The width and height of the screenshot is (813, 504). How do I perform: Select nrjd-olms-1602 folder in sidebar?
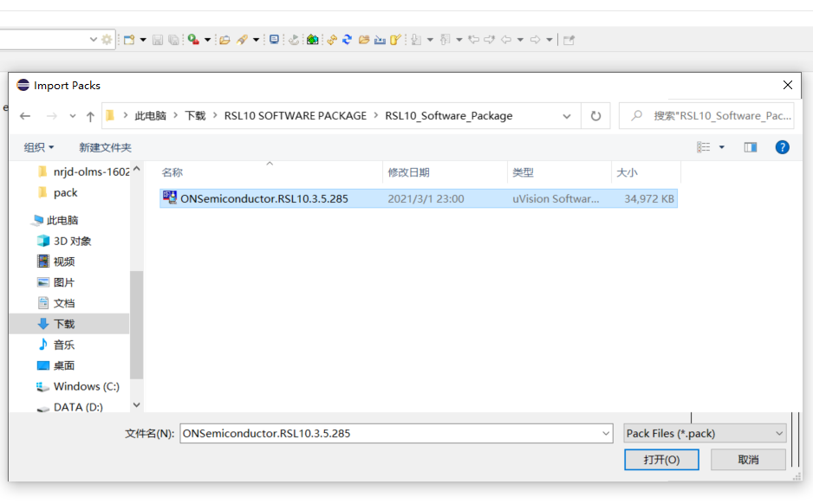84,171
